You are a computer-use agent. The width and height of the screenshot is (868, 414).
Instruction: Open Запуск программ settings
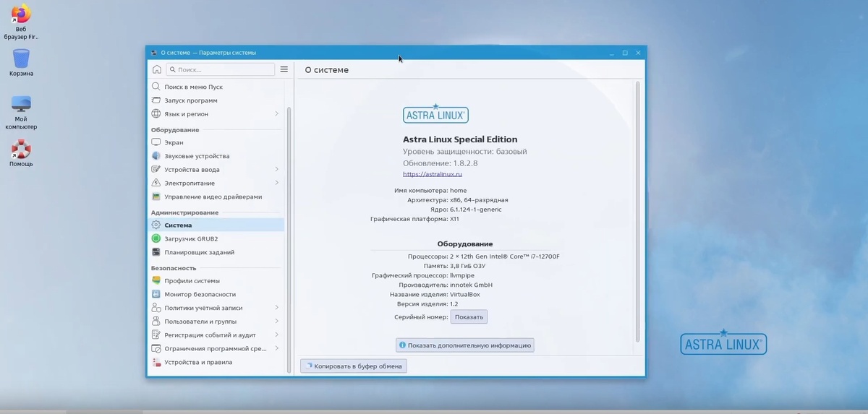point(216,100)
